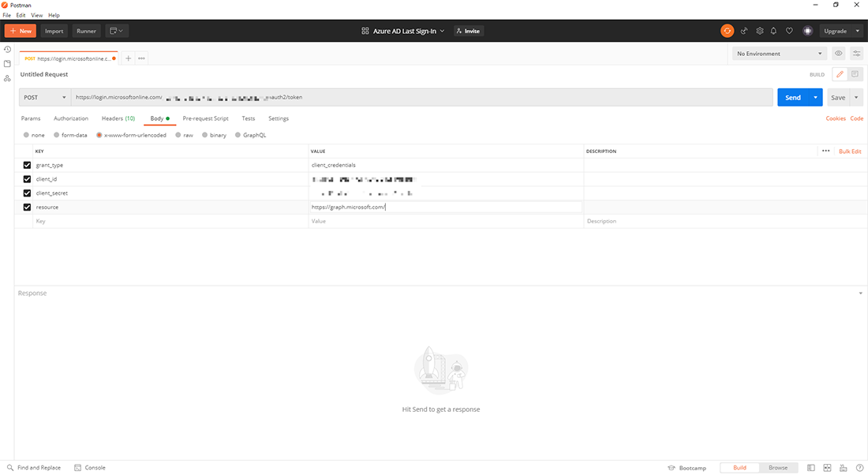The image size is (868, 475).
Task: Click the request URL input field
Action: coord(422,97)
